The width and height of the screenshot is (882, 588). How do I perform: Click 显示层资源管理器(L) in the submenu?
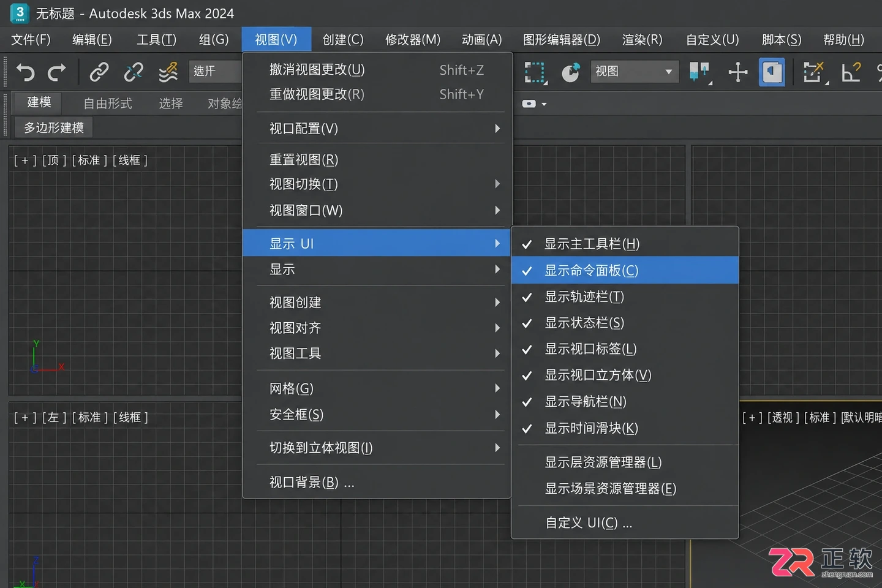click(x=625, y=462)
